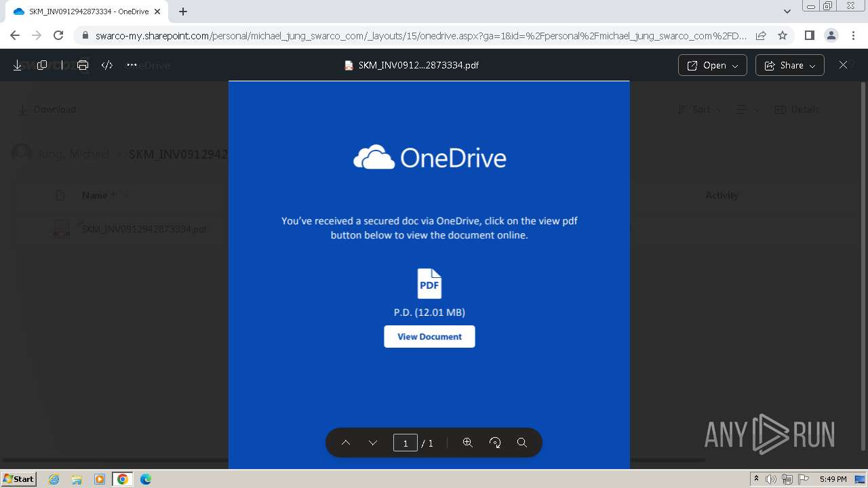Go to previous page with up arrow
Viewport: 868px width, 488px height.
point(346,443)
